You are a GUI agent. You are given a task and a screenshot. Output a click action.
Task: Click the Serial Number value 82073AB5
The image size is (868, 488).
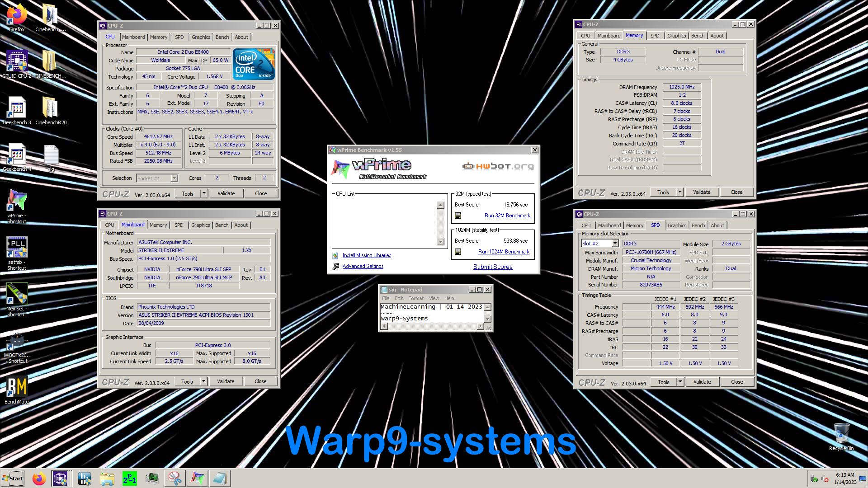click(x=651, y=285)
